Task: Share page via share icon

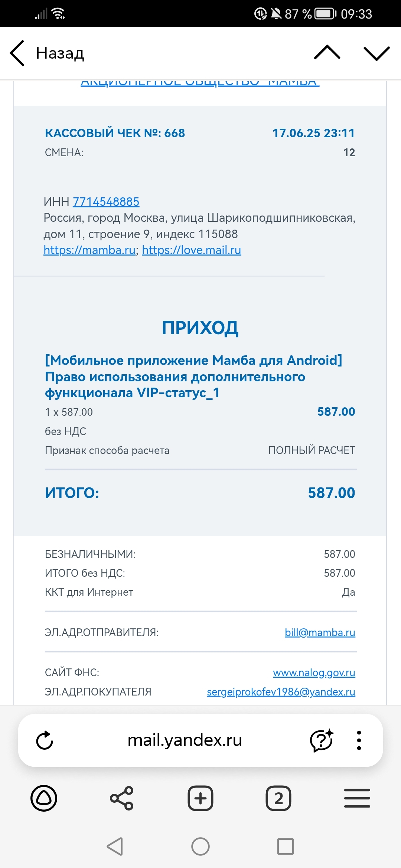Action: [122, 798]
